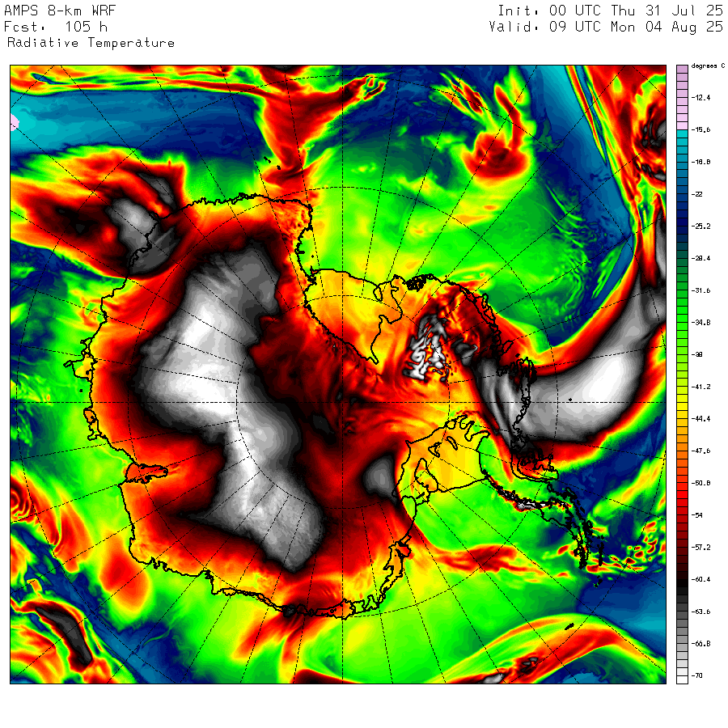Click the -66.8 colorbar label
Viewport: 728px width, 728px height.
click(x=700, y=644)
